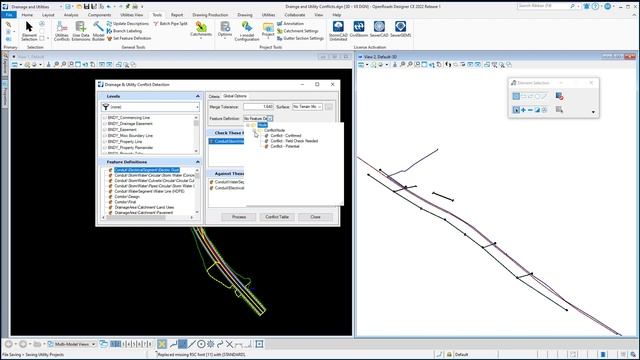Activate the SewerGEMS license icon
Screen dimensions: 640x360
[x=400, y=29]
